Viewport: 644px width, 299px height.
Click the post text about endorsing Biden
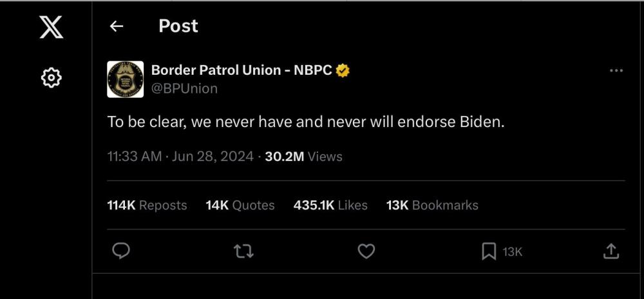[x=305, y=122]
